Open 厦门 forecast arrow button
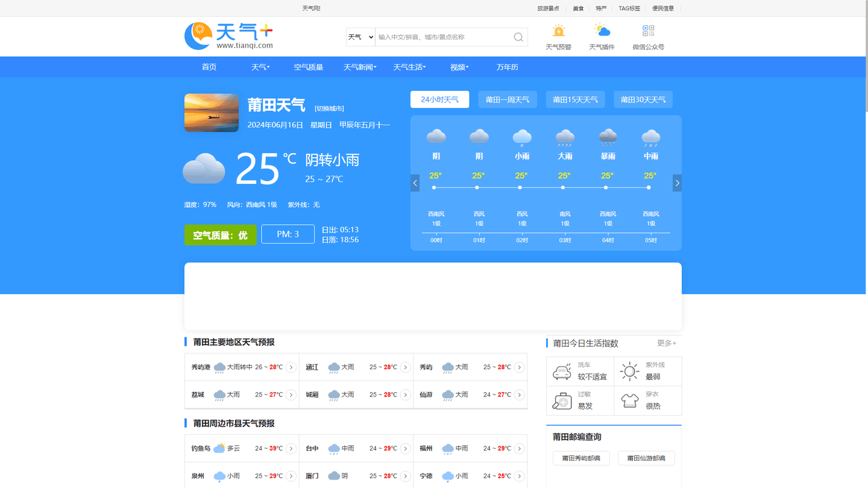 click(x=406, y=476)
